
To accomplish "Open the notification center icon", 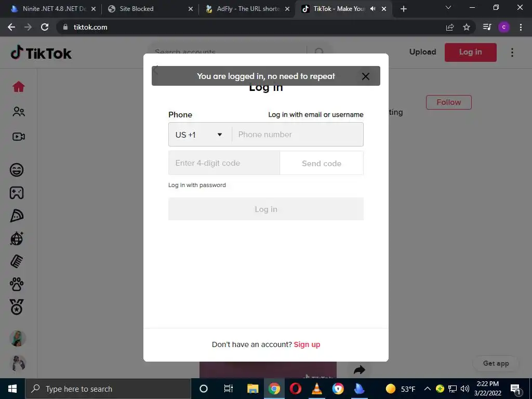I will pos(516,389).
